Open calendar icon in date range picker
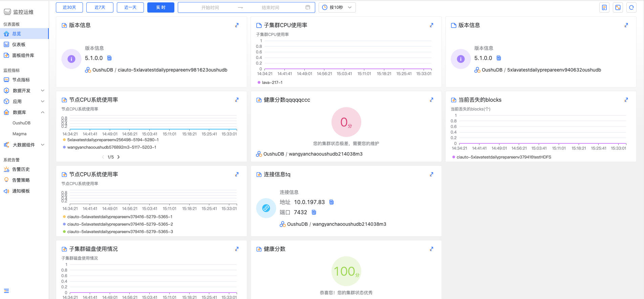 tap(307, 7)
